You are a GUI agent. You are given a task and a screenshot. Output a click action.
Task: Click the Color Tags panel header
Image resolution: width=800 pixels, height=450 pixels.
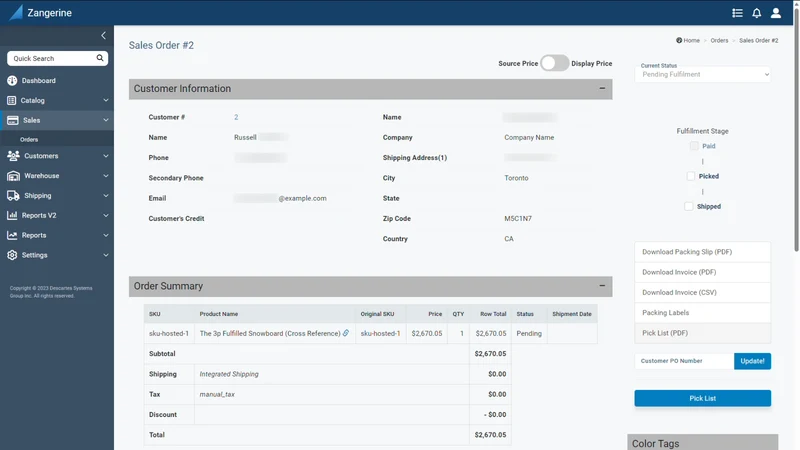[x=703, y=442]
